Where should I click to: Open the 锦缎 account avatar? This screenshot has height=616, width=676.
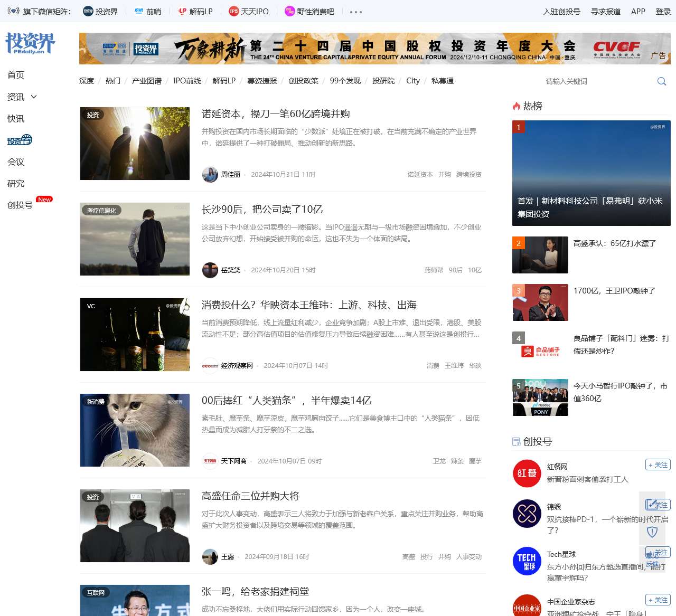tap(527, 513)
